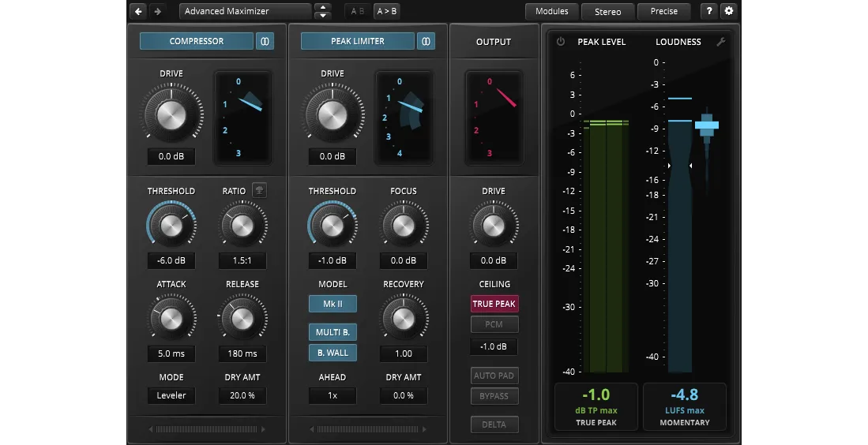Enable AUTO PAD on output
The width and height of the screenshot is (868, 445).
494,376
